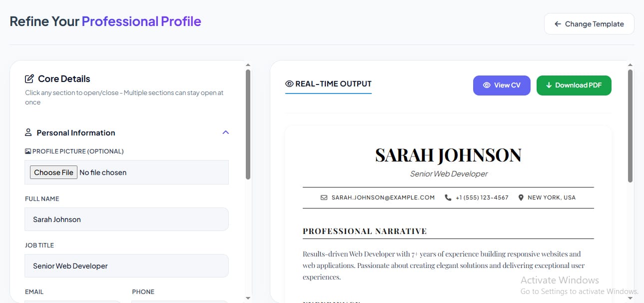Click the preview panel scroll-down arrow
The image size is (644, 303).
630,298
